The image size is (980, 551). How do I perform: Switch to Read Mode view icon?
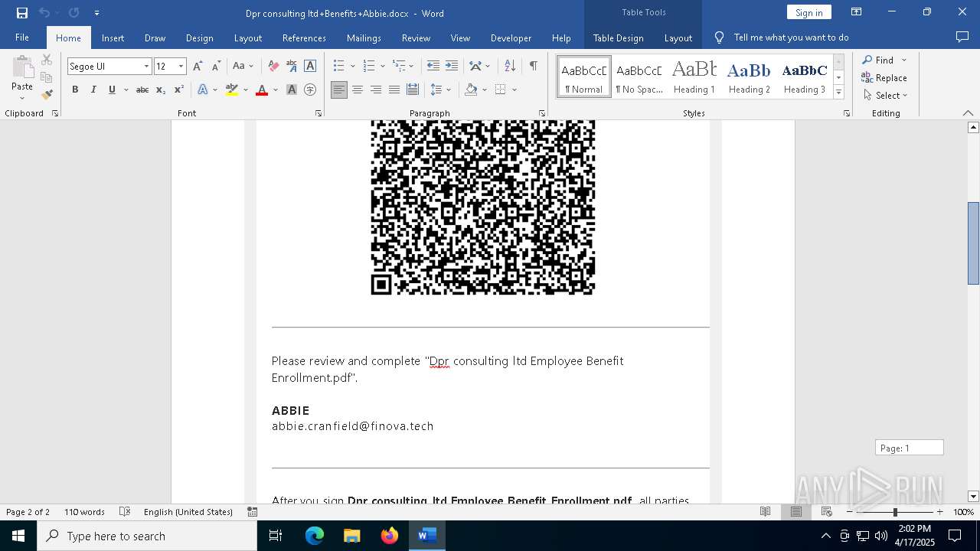765,512
